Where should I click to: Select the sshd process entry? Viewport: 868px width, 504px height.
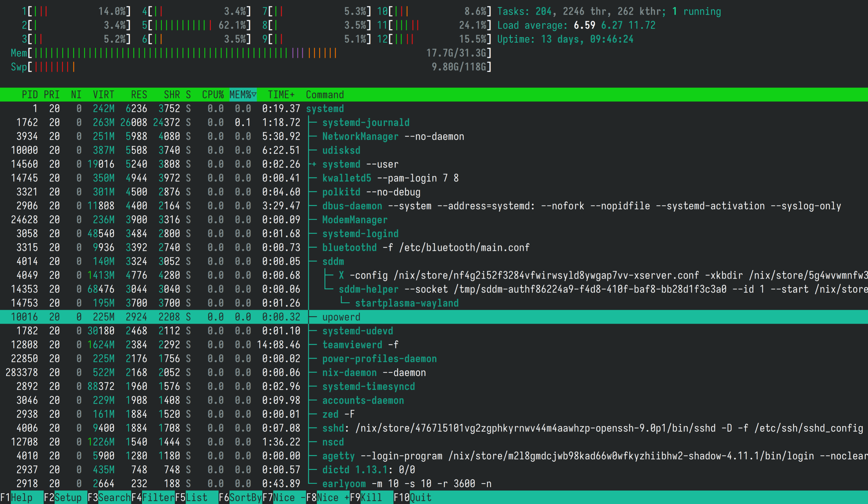(x=333, y=428)
